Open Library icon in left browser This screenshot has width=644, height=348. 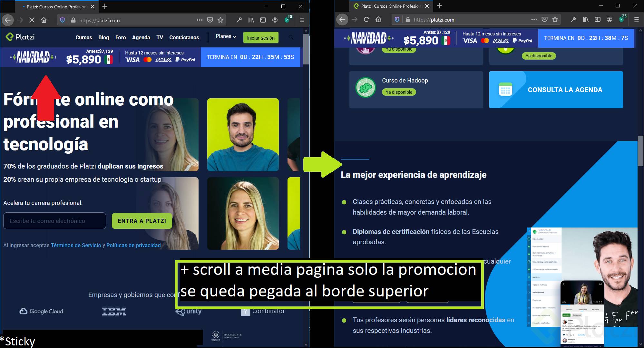point(251,20)
